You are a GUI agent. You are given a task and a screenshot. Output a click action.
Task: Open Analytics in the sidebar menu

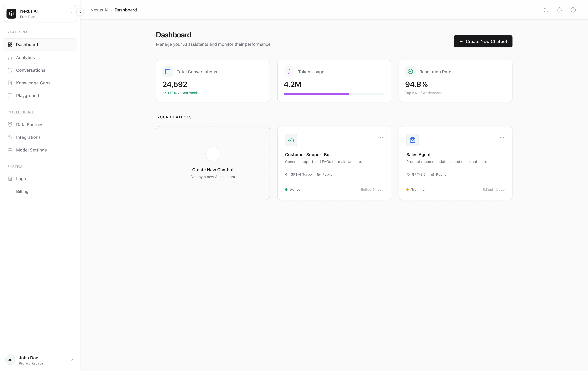40,58
